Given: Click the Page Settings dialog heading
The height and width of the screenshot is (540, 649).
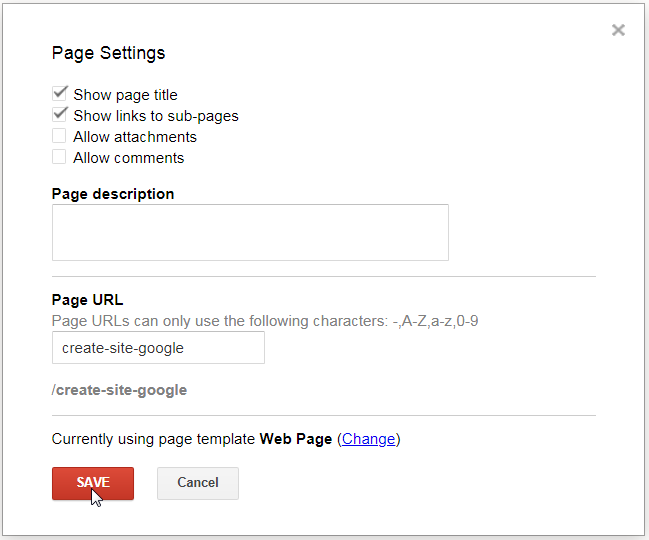Looking at the screenshot, I should point(108,53).
